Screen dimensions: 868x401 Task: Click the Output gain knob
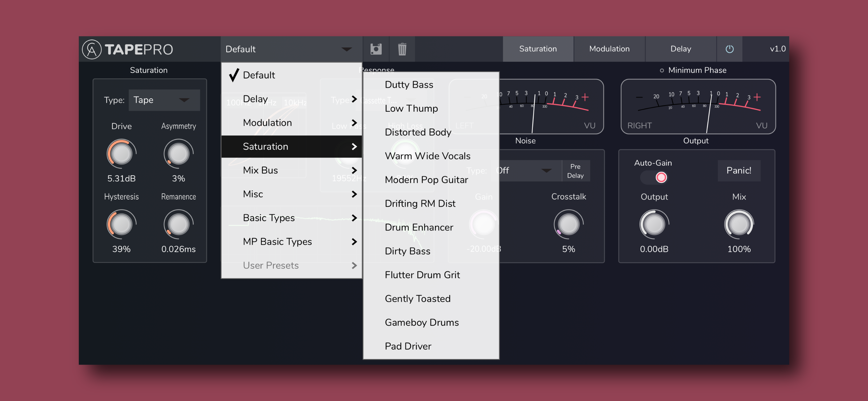point(654,224)
